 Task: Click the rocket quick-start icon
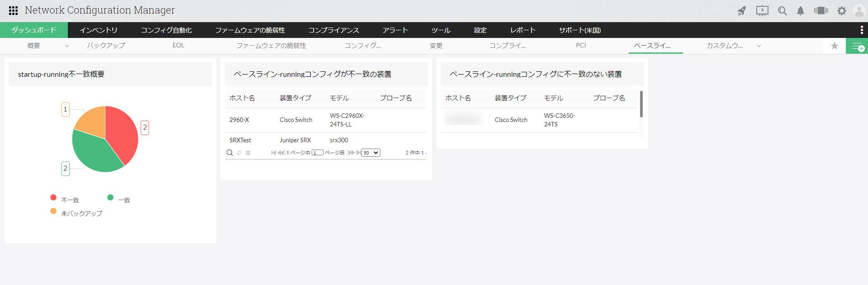coord(742,11)
